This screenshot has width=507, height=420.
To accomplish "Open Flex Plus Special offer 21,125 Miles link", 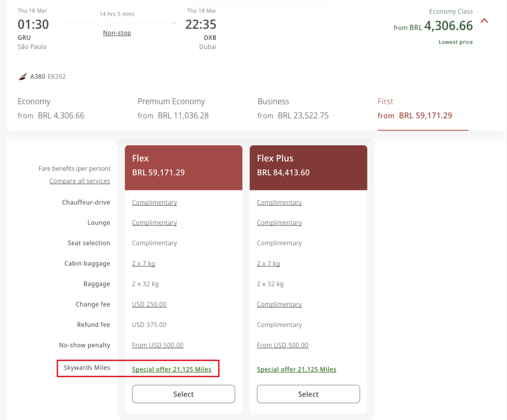I will (297, 369).
